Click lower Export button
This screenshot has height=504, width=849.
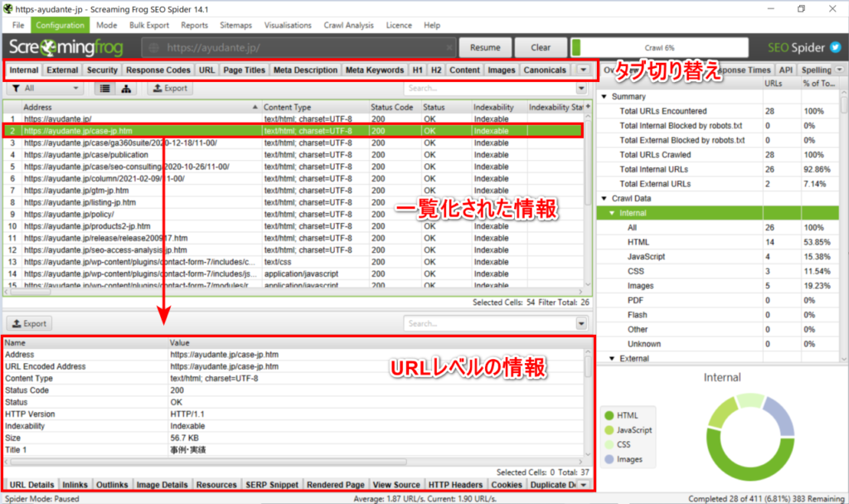(x=30, y=324)
